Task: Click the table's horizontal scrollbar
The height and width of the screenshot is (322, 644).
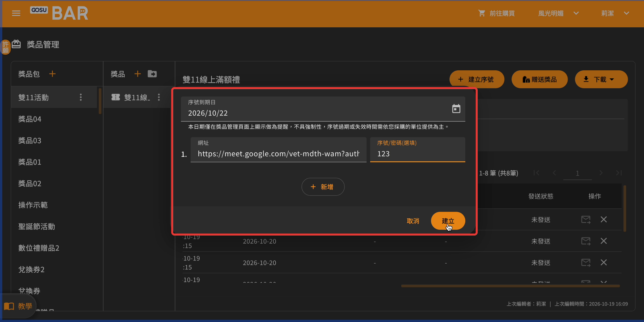Action: [510, 286]
